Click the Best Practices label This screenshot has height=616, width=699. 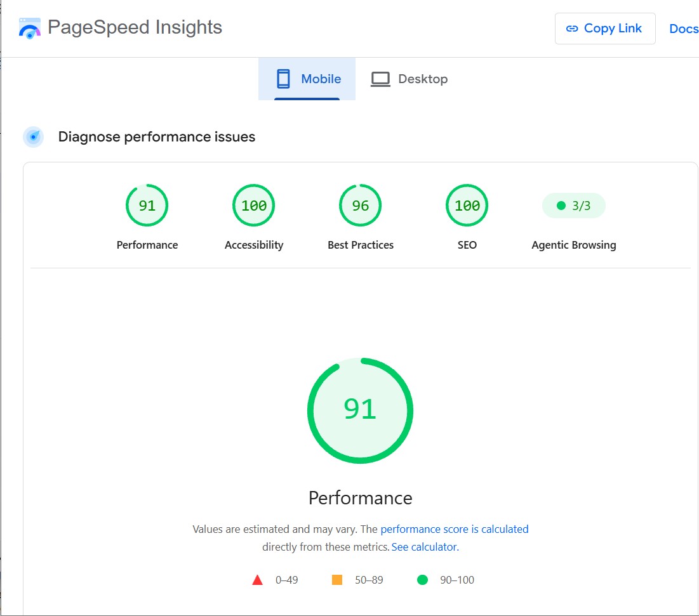pos(361,245)
